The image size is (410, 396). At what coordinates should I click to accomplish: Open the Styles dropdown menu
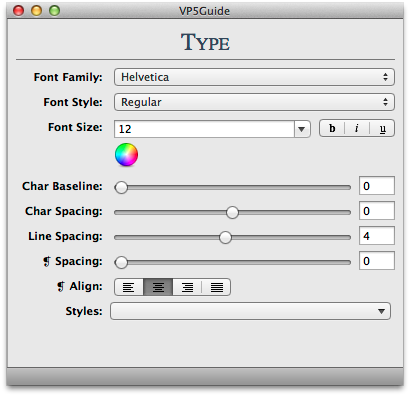[250, 311]
